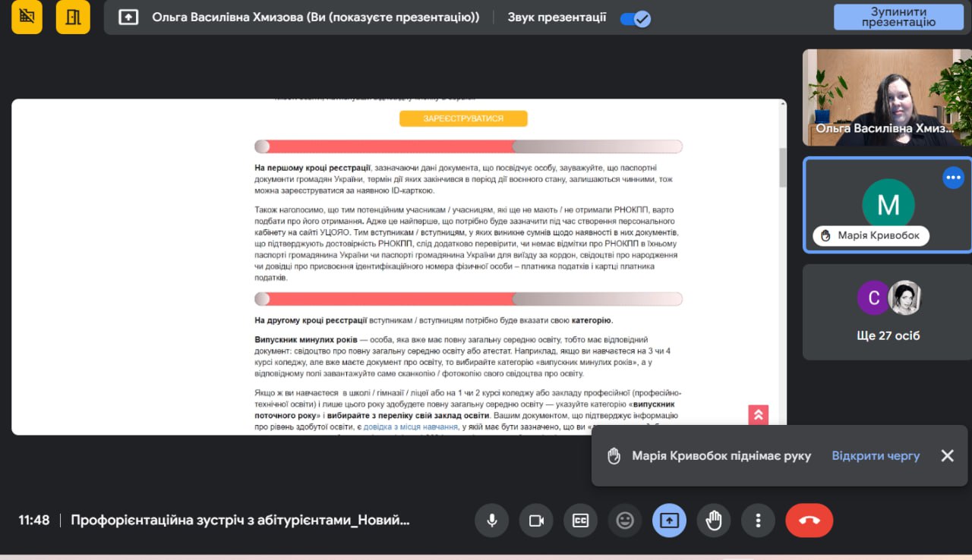972x560 pixels.
Task: Click Зупинити презентацію button
Action: [x=898, y=17]
